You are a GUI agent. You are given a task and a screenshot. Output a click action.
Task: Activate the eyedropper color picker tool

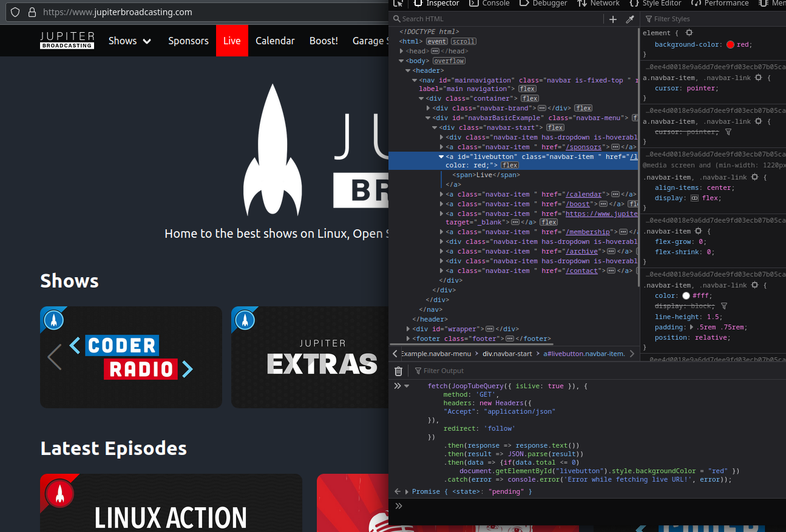point(630,19)
